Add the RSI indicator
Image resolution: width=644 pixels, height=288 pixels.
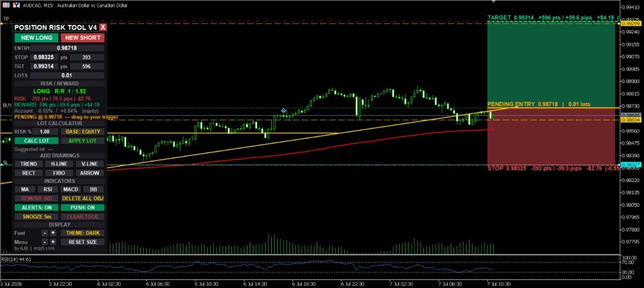[x=48, y=190]
